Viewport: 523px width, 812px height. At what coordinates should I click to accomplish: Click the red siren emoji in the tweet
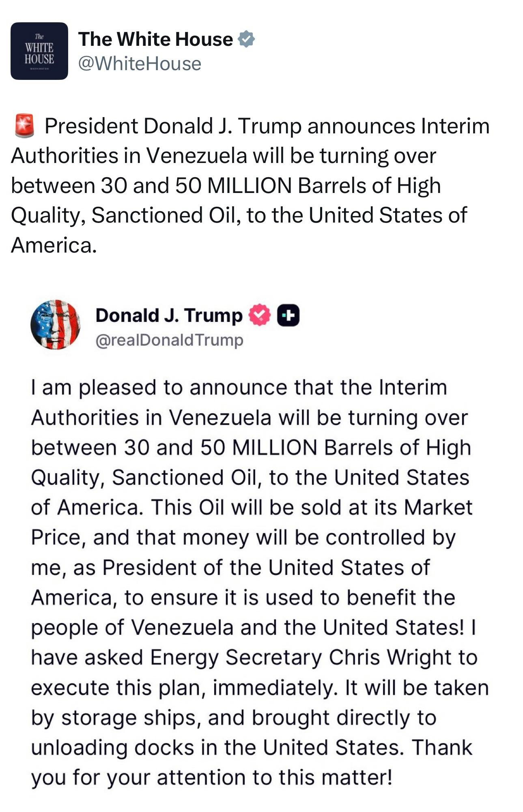pos(24,126)
